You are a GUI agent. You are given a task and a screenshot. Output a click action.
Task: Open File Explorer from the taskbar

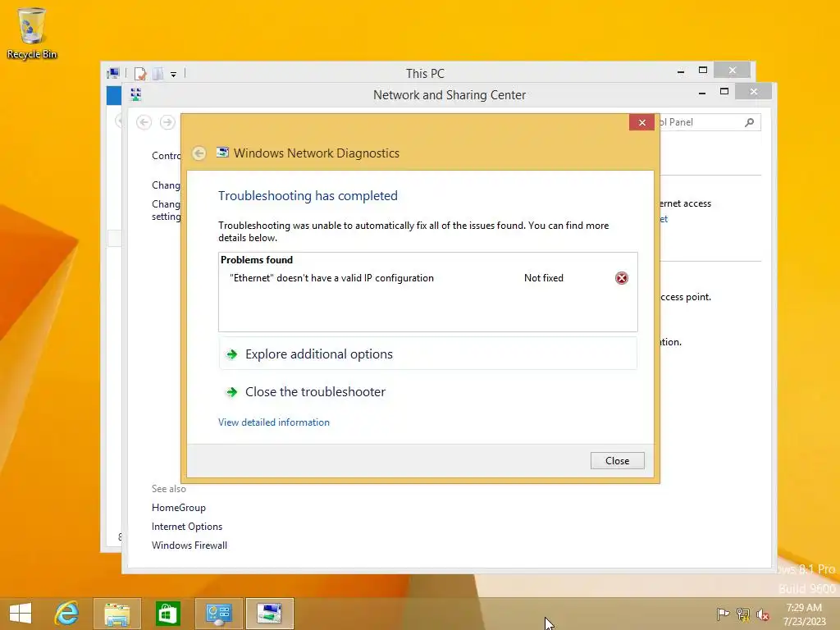pyautogui.click(x=117, y=614)
